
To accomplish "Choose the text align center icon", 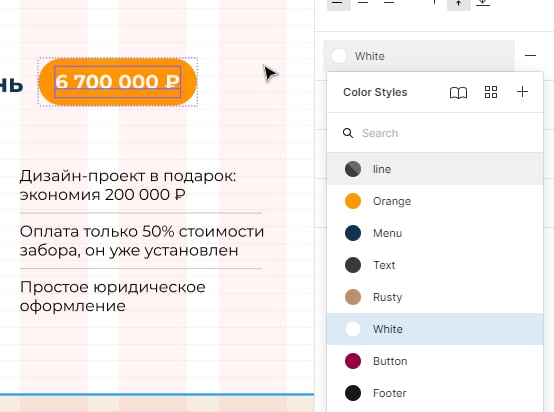I will (x=363, y=3).
